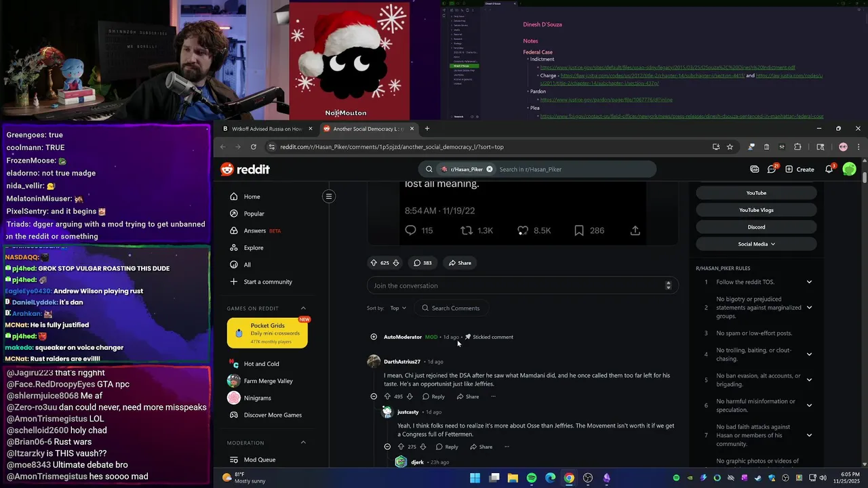Click the Reddit advertise icon
The width and height of the screenshot is (868, 488).
coord(755,169)
